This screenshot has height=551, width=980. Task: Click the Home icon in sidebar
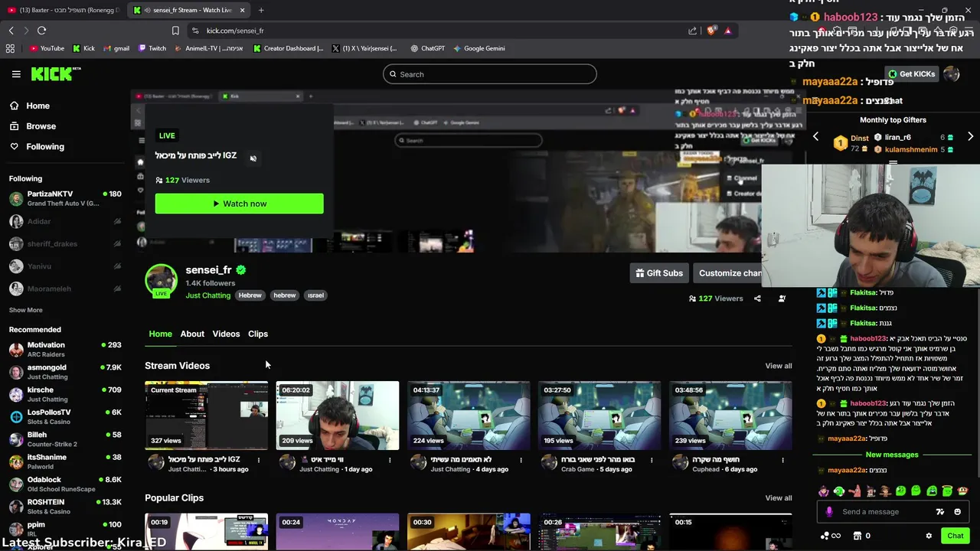click(x=14, y=106)
